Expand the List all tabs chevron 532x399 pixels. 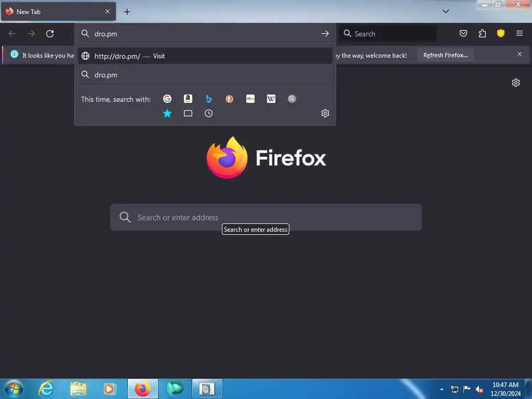point(446,11)
